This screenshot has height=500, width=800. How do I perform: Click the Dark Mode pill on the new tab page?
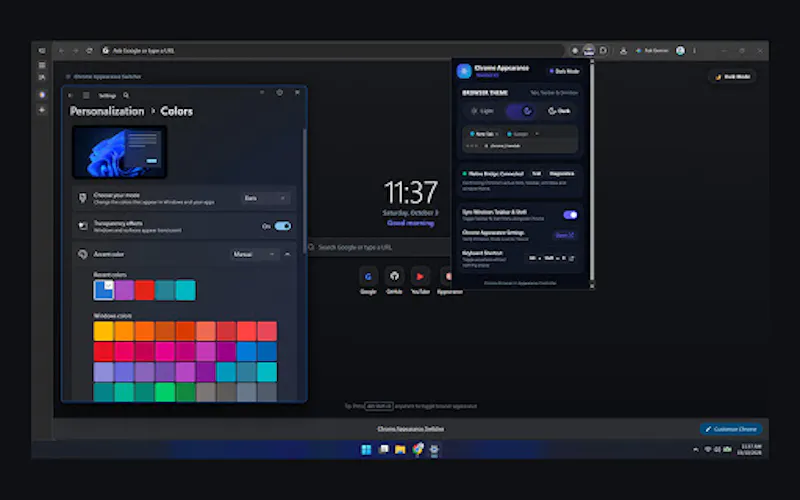pyautogui.click(x=733, y=77)
